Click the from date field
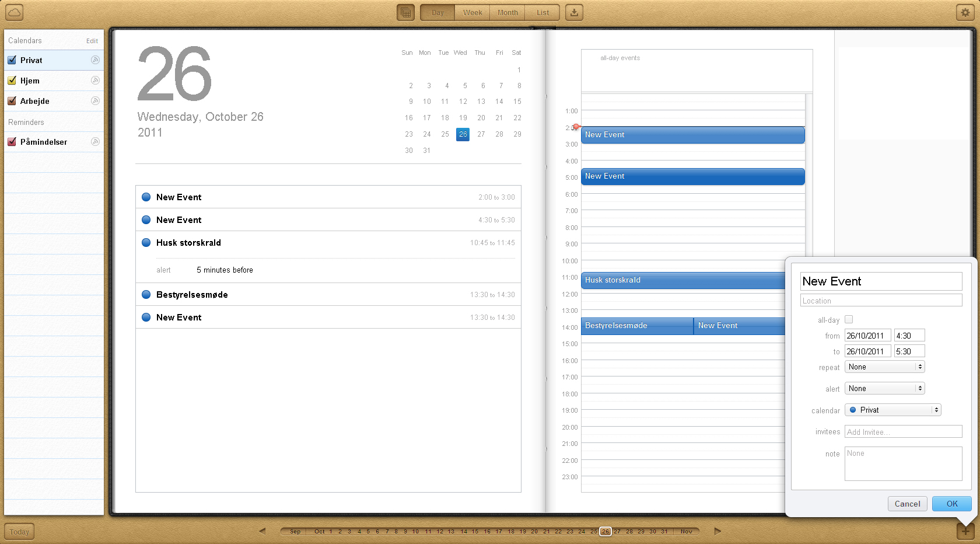980x544 pixels. [868, 336]
